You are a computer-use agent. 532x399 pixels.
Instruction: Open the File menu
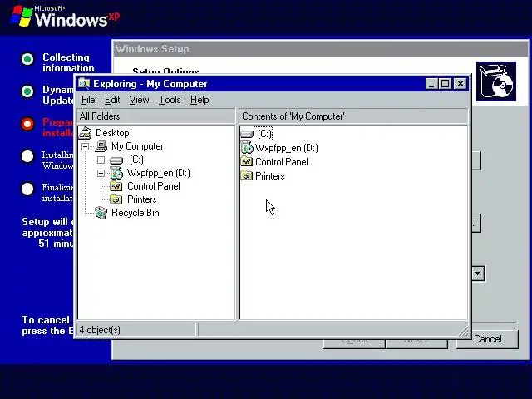[x=88, y=100]
